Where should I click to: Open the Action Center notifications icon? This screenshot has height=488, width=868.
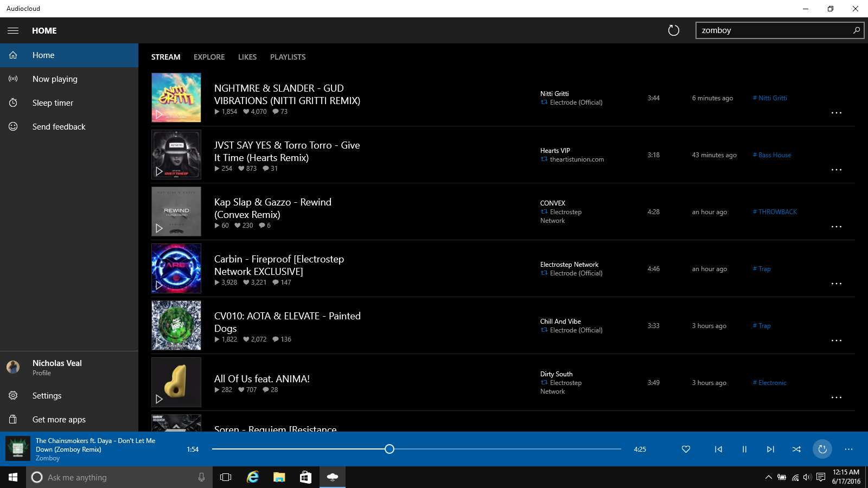(x=821, y=477)
